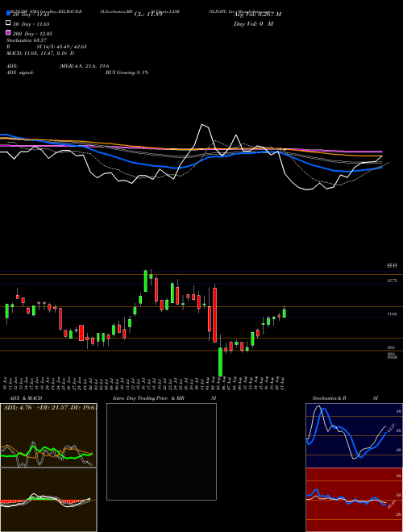Click the 'Stochastics & R' panel title

(x=330, y=398)
